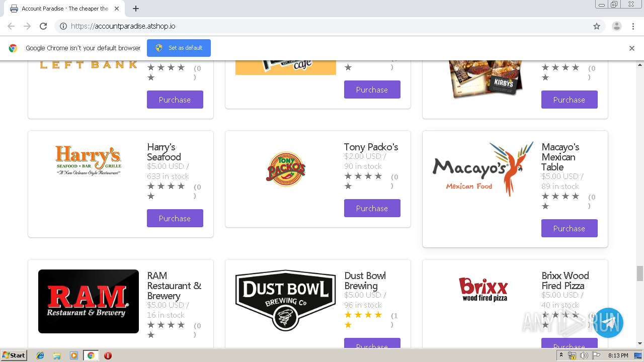Bookmark this page with the star icon

[x=597, y=26]
